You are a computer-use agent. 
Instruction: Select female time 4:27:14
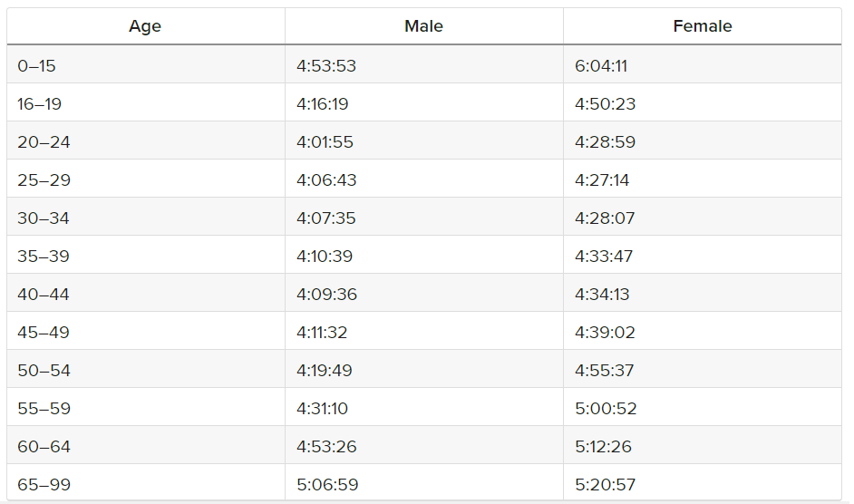coord(602,180)
